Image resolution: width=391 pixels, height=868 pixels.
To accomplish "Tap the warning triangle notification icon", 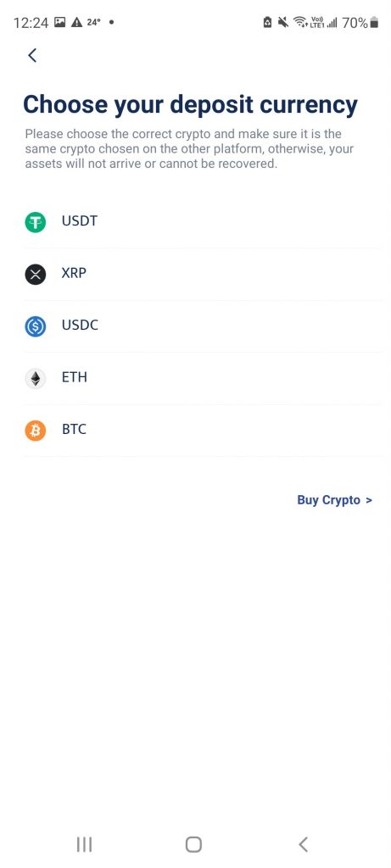I will coord(76,23).
